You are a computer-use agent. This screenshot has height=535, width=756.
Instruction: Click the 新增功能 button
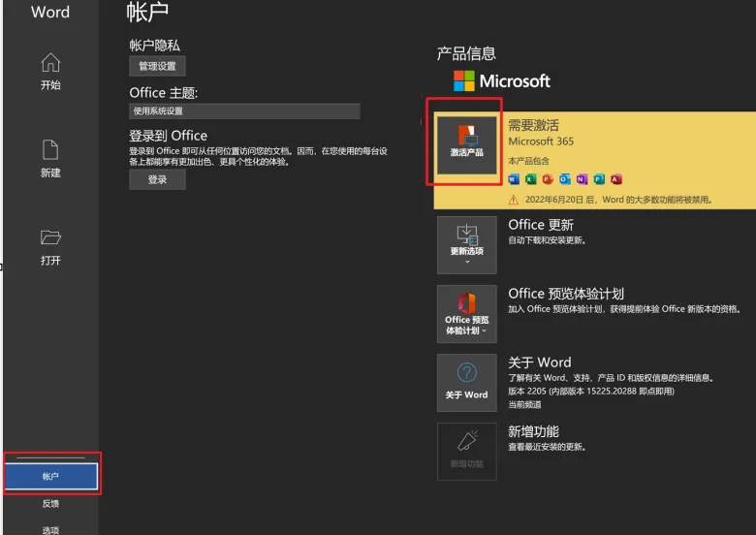coord(467,452)
